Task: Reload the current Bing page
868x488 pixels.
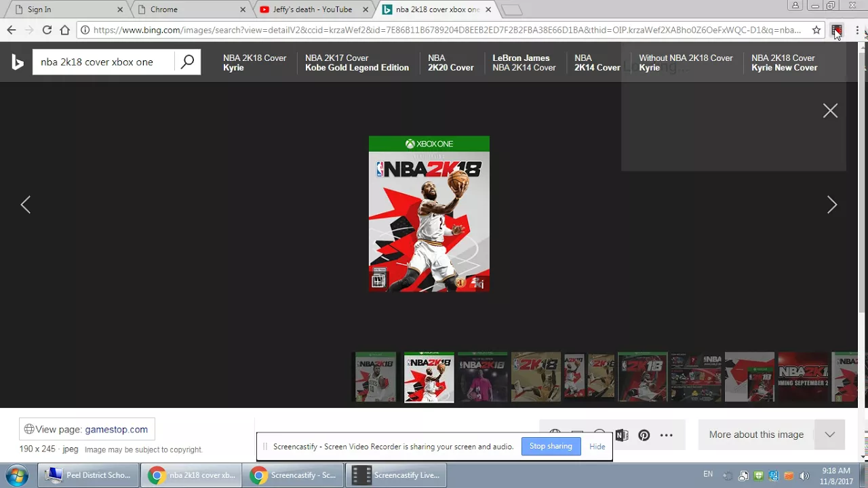Action: coord(47,30)
